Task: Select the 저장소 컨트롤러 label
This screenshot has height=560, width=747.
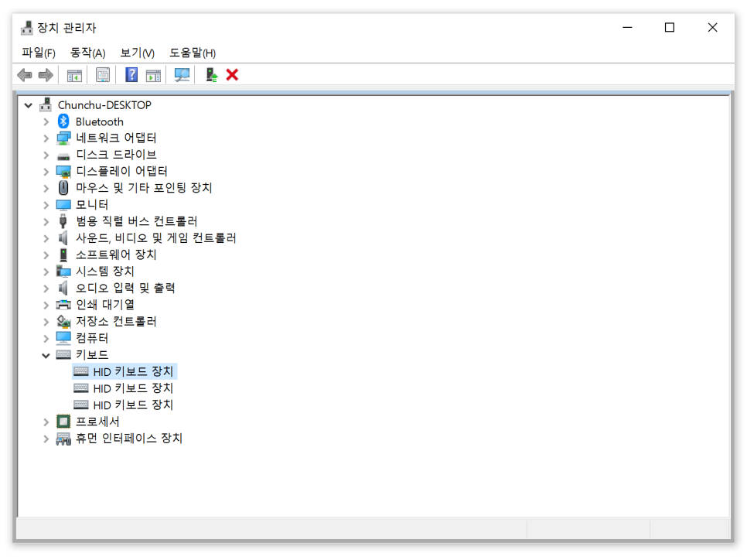Action: pyautogui.click(x=116, y=321)
